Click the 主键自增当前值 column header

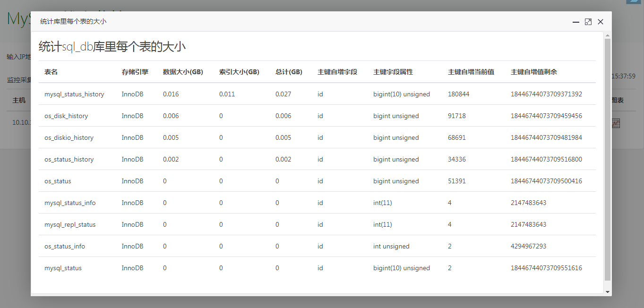tap(471, 72)
